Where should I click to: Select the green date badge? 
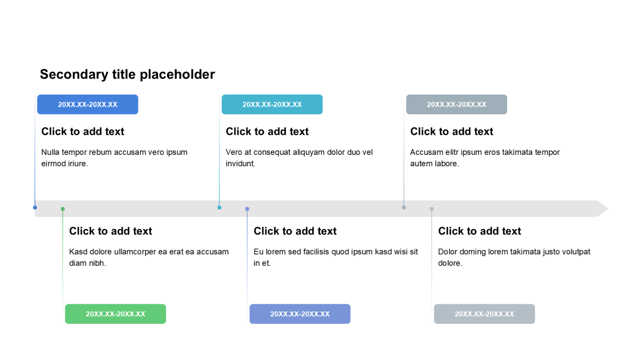(x=115, y=314)
